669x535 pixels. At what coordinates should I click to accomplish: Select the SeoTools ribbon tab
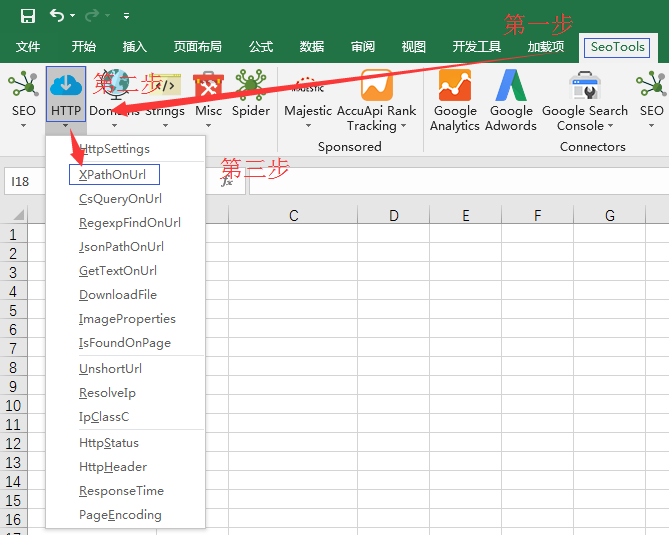(617, 47)
